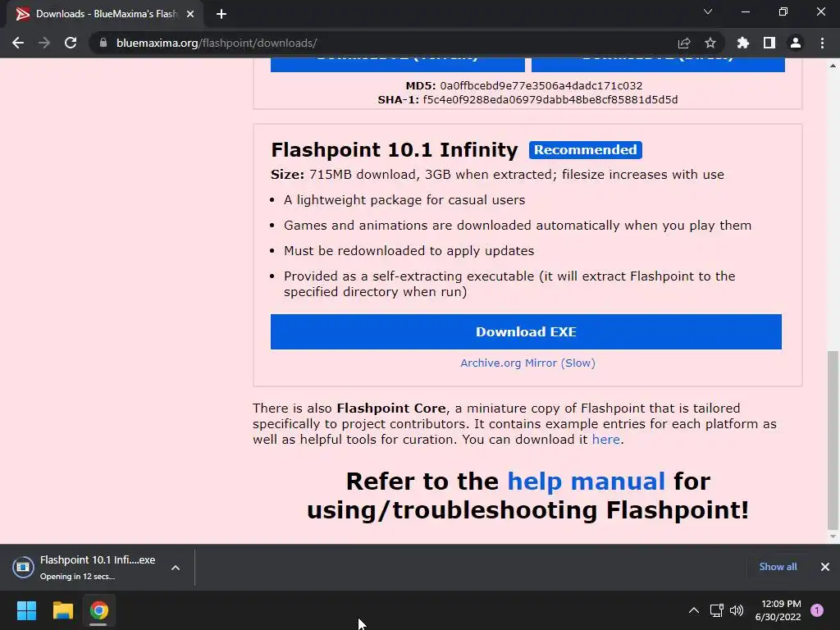
Task: Open the tab search chevron
Action: point(708,11)
